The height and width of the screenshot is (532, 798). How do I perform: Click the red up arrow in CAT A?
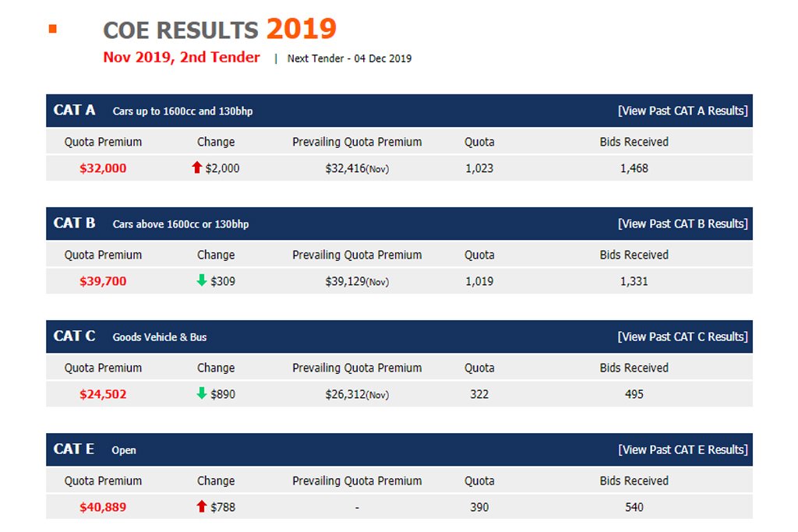coord(197,167)
